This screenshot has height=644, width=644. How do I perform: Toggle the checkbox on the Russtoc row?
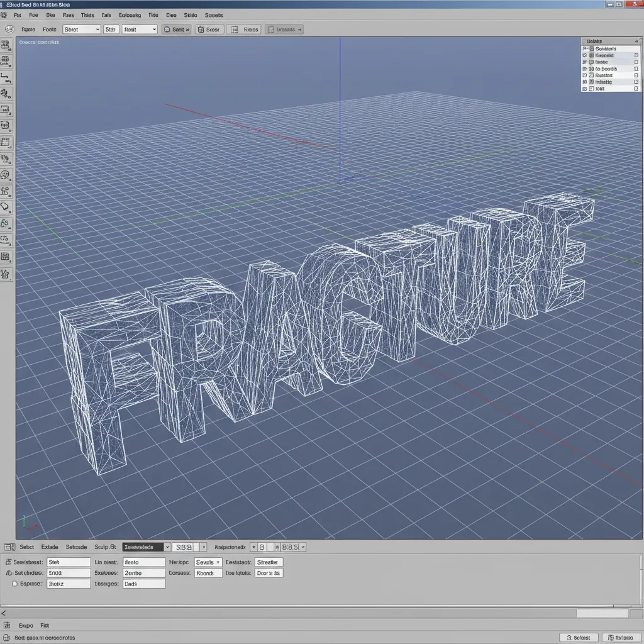(636, 75)
